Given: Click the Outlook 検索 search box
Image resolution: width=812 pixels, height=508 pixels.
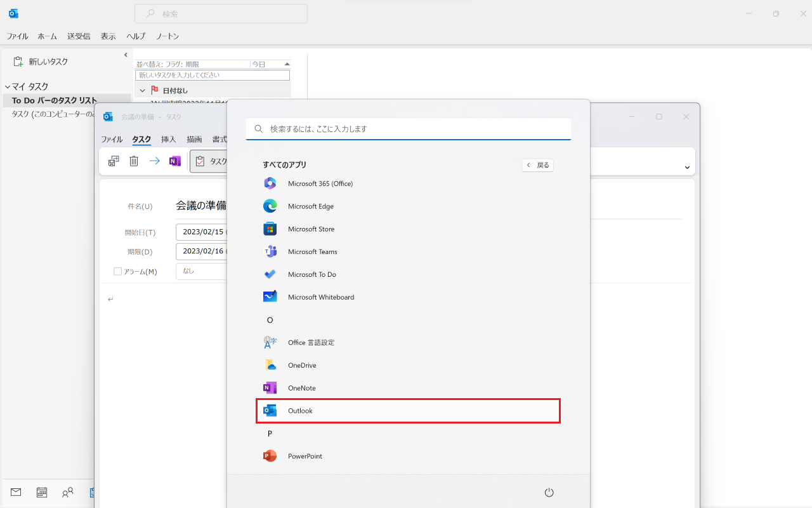Looking at the screenshot, I should 221,13.
